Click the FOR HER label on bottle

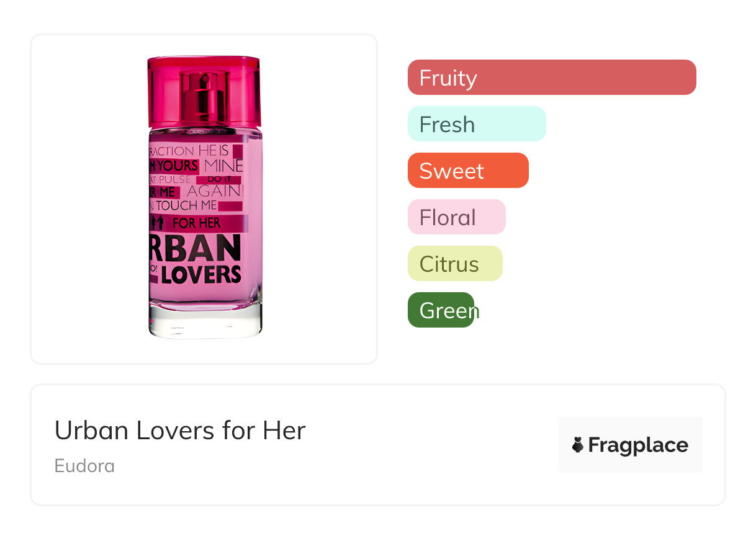(x=196, y=223)
